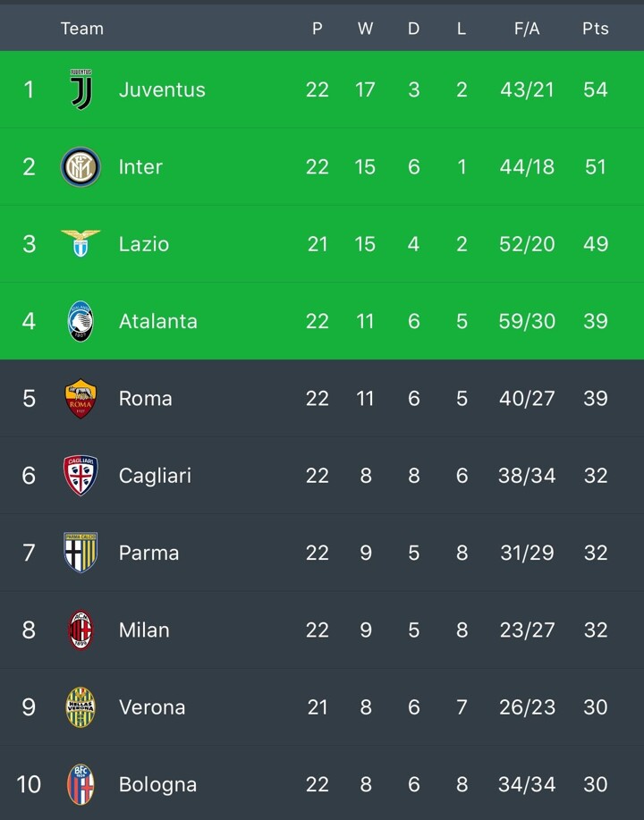Select the Milan team badge
The height and width of the screenshot is (820, 644).
coord(80,630)
